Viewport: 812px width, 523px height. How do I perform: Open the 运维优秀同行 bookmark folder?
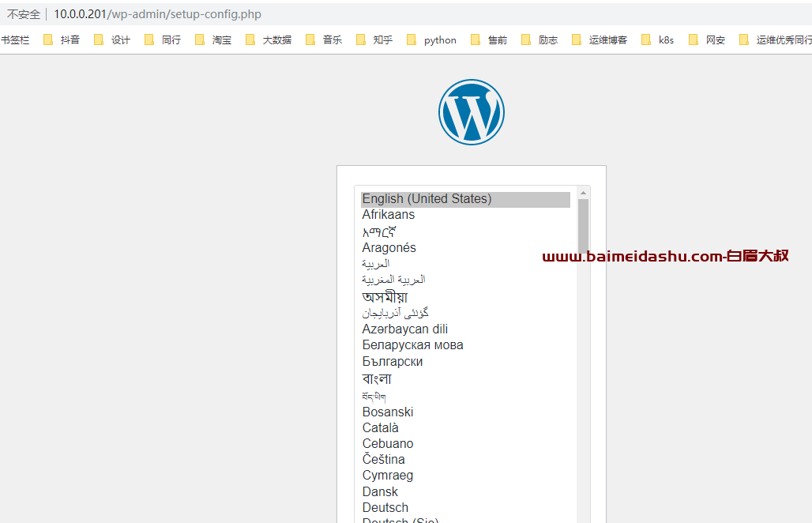click(775, 40)
